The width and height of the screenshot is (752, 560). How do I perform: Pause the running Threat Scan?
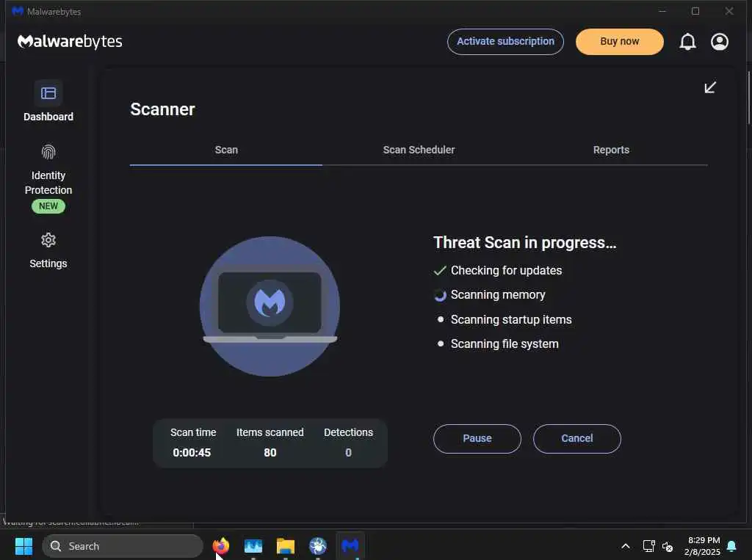coord(477,439)
